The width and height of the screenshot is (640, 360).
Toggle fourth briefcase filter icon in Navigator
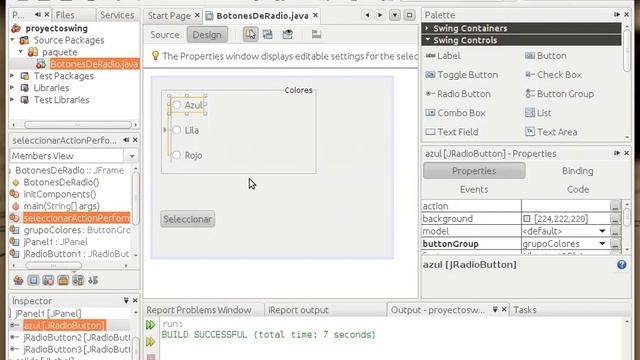point(63,280)
